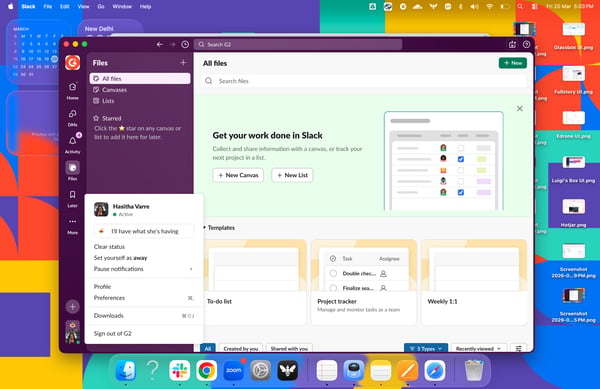Open Preferences from user menu
Image resolution: width=600 pixels, height=389 pixels.
tap(143, 298)
